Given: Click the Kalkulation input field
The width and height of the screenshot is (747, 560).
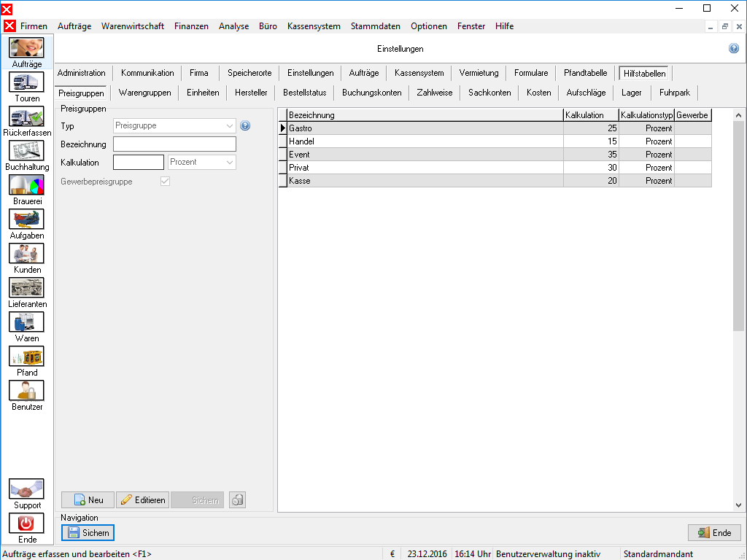Looking at the screenshot, I should [139, 163].
